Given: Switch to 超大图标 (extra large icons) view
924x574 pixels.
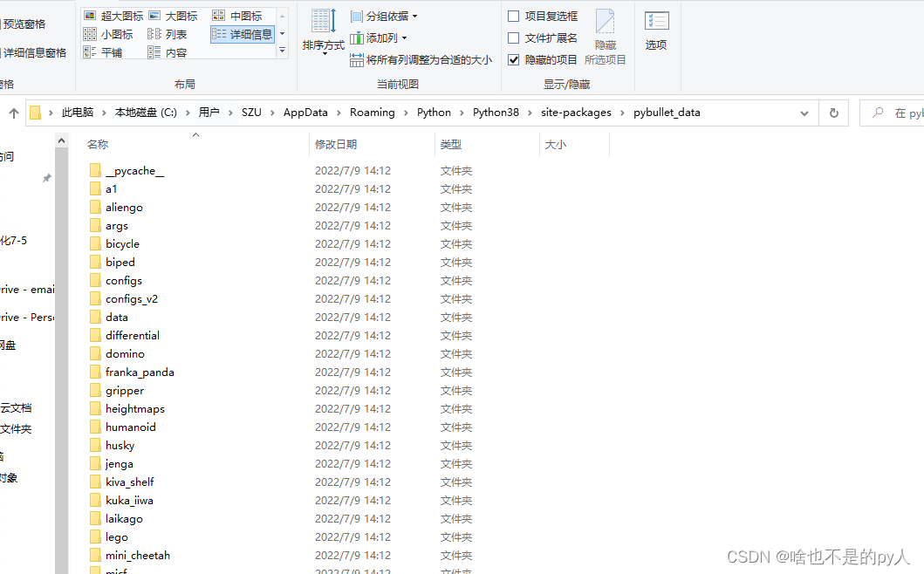Looking at the screenshot, I should point(114,15).
